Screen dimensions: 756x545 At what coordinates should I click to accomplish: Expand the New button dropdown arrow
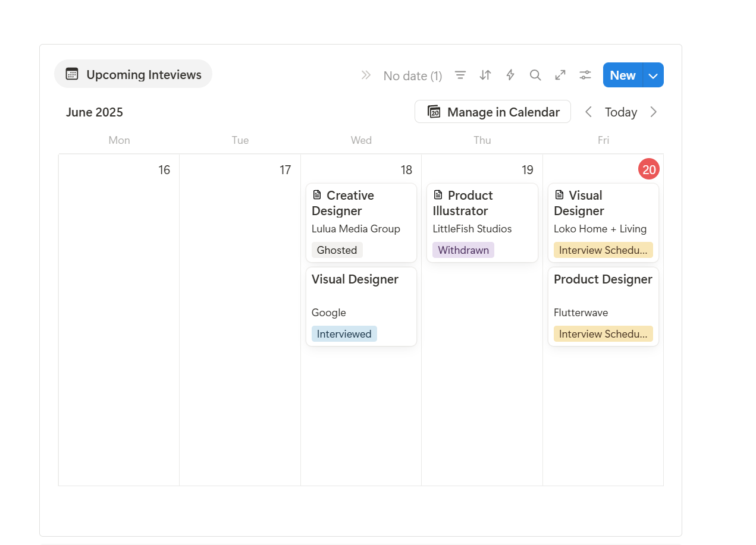click(x=653, y=75)
